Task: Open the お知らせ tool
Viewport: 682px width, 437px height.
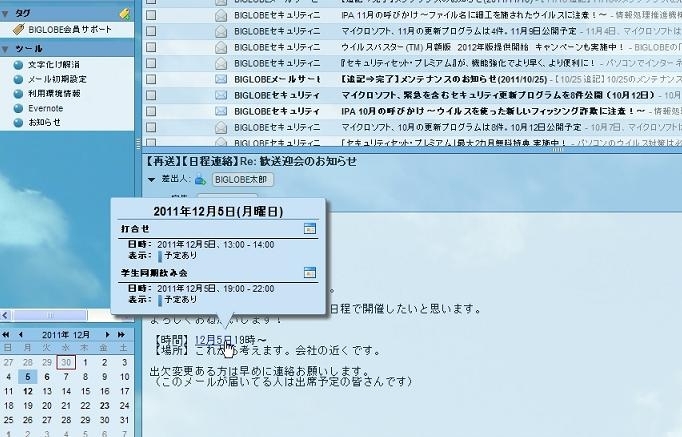Action: coord(44,122)
